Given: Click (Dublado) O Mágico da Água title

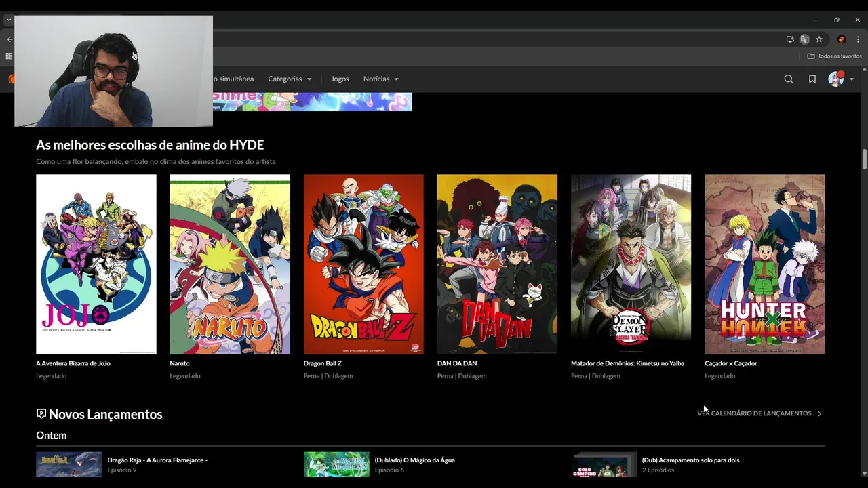Looking at the screenshot, I should pyautogui.click(x=415, y=460).
